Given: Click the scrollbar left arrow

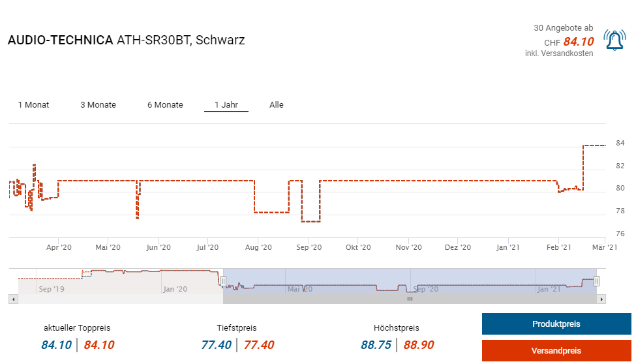Looking at the screenshot, I should 12,299.
